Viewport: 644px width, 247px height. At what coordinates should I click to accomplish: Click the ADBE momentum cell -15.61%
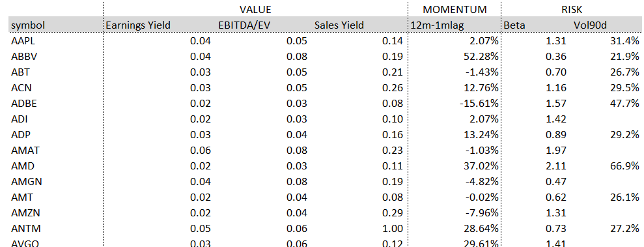[x=479, y=103]
